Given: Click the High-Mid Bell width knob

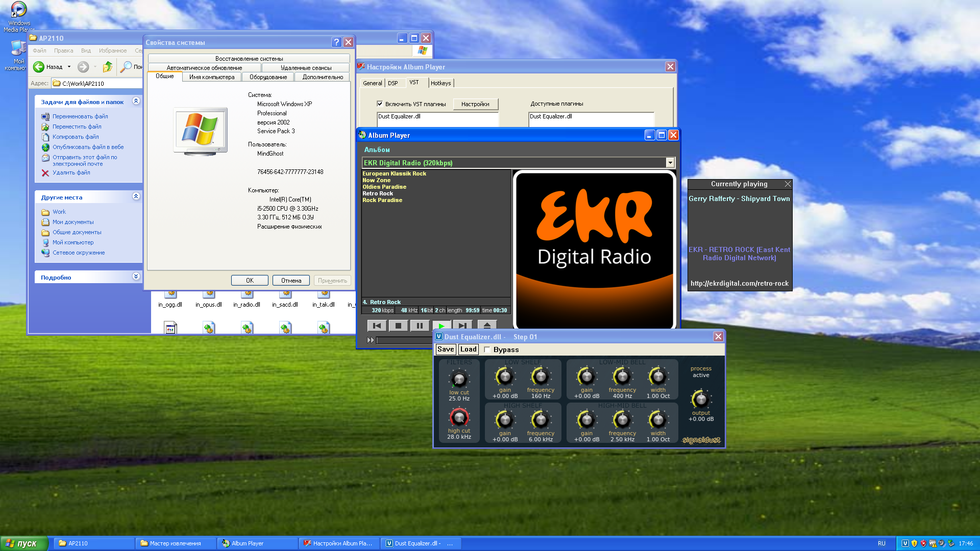Looking at the screenshot, I should click(x=658, y=420).
